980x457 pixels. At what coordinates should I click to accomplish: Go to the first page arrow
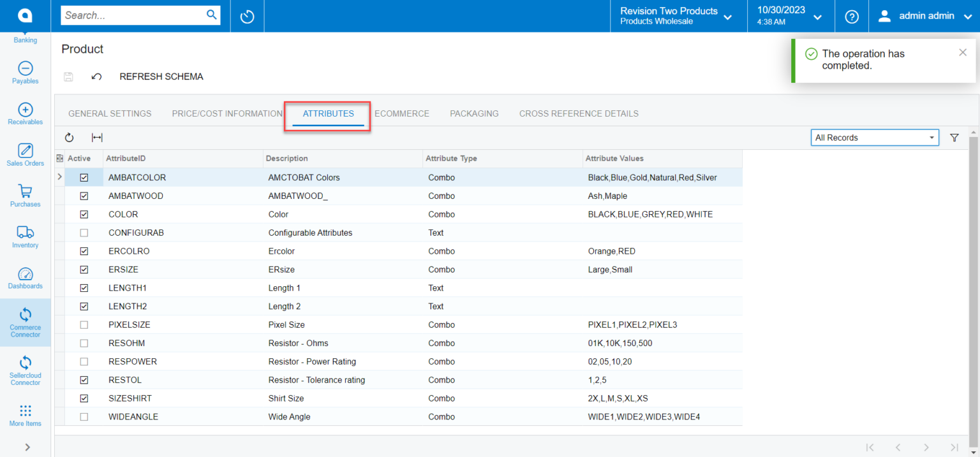click(870, 447)
